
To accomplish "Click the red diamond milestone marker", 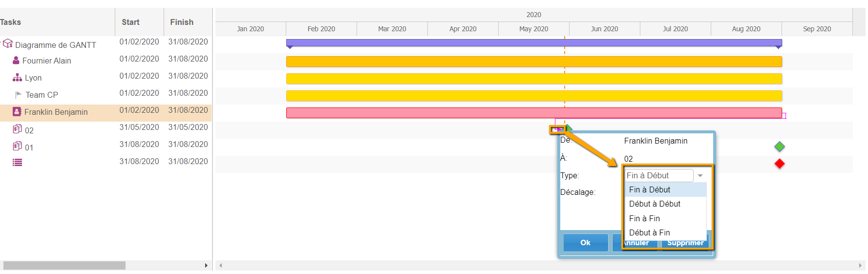I will point(780,164).
